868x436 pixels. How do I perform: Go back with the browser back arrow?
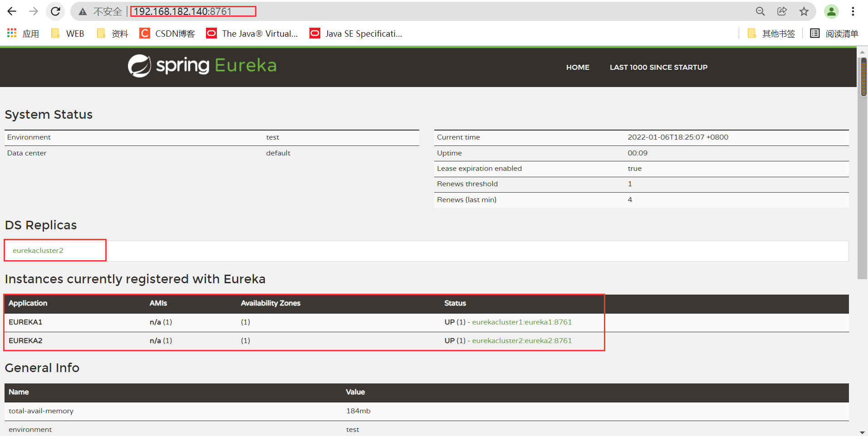click(x=12, y=11)
